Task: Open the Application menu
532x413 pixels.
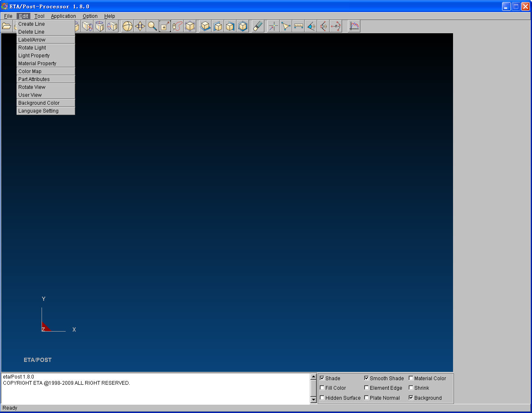Action: [x=64, y=16]
